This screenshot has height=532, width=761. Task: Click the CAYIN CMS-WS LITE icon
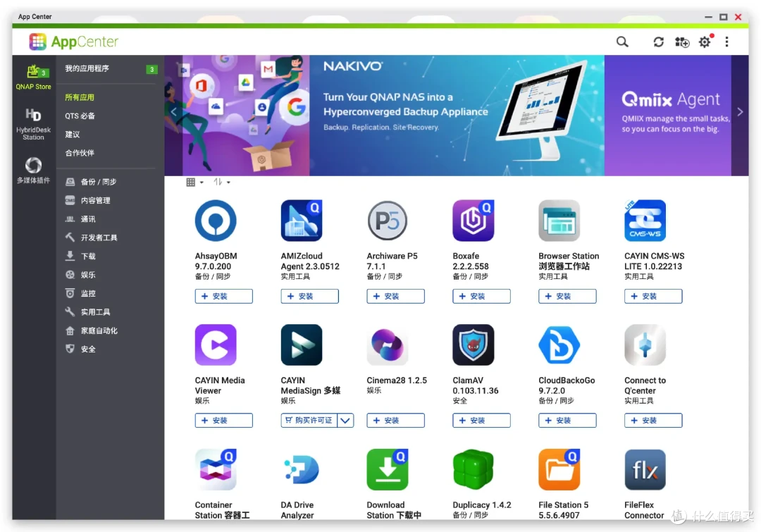(645, 221)
